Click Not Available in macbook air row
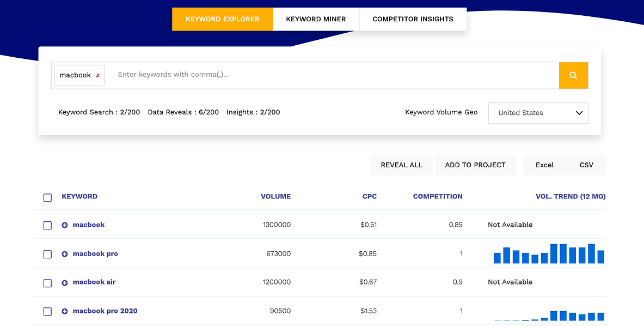This screenshot has width=644, height=327. point(510,282)
